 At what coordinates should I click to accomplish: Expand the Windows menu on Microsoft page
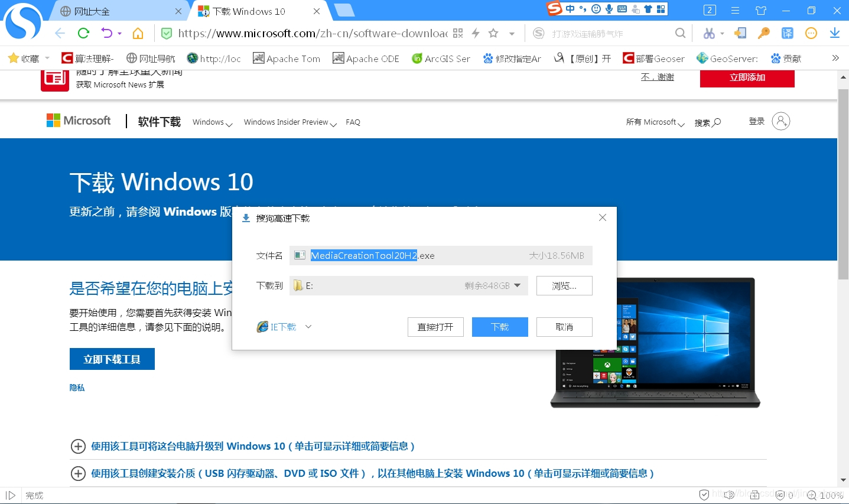213,122
